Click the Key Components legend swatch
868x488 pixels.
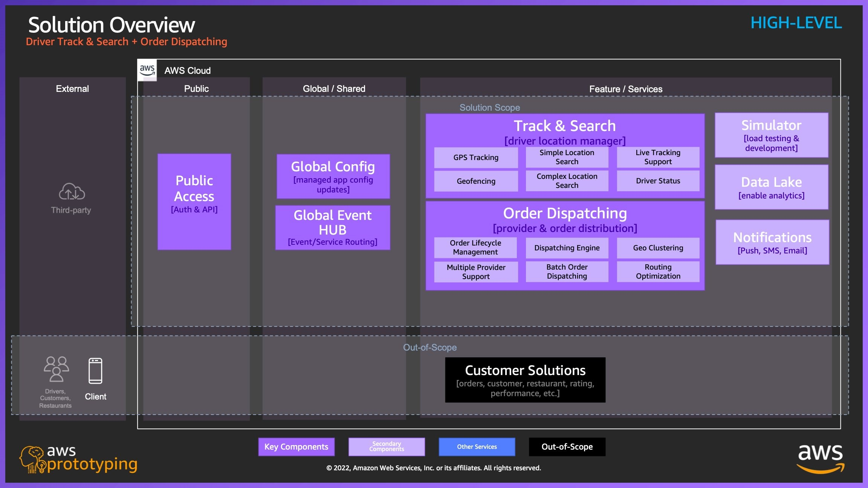(x=296, y=447)
